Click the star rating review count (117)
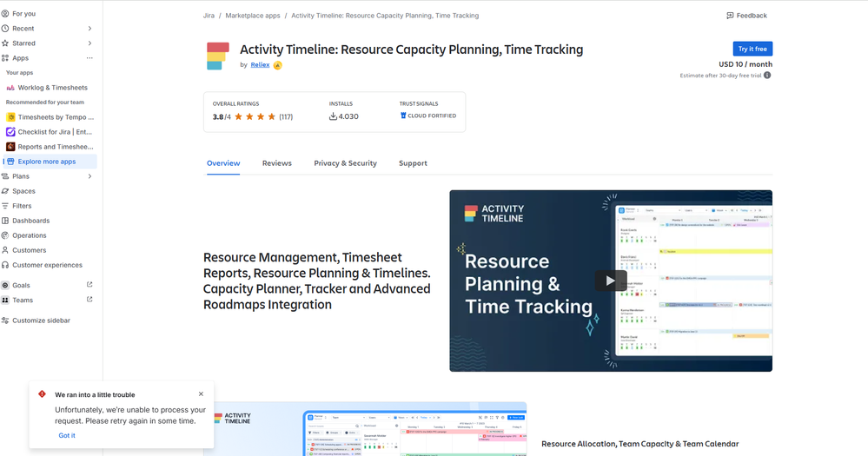868x456 pixels. pos(286,116)
